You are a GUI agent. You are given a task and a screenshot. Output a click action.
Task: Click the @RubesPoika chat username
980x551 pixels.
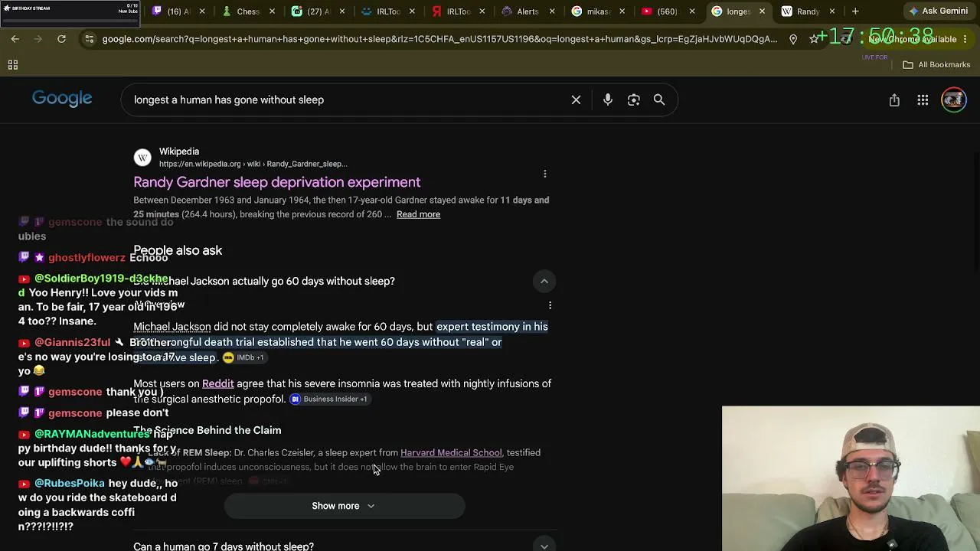point(69,483)
